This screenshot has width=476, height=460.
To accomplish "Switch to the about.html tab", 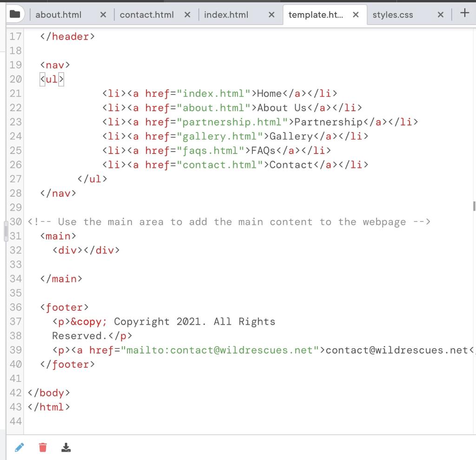I will coord(58,14).
